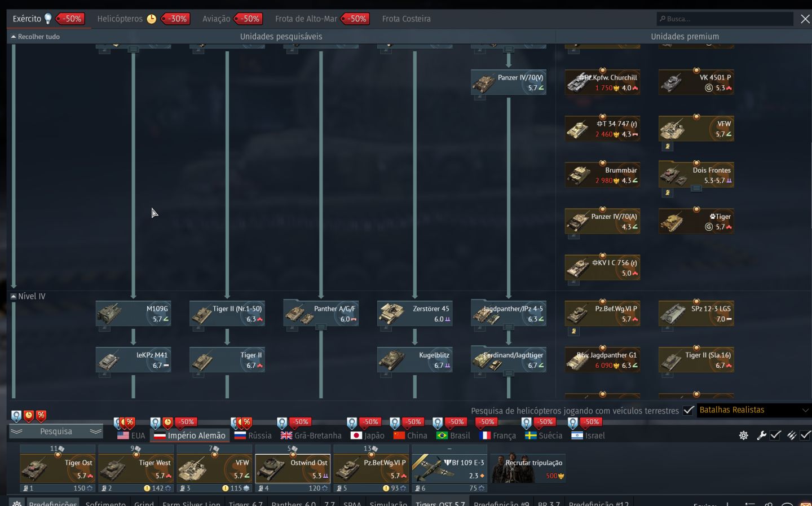Toggle the checkbox beside the ammunition icon

[805, 435]
